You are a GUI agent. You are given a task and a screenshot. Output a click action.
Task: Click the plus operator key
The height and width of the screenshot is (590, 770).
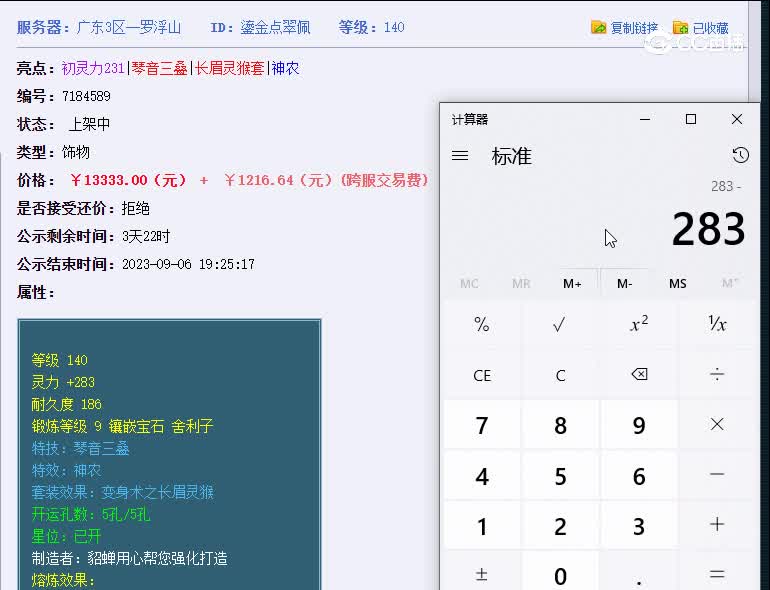point(717,525)
